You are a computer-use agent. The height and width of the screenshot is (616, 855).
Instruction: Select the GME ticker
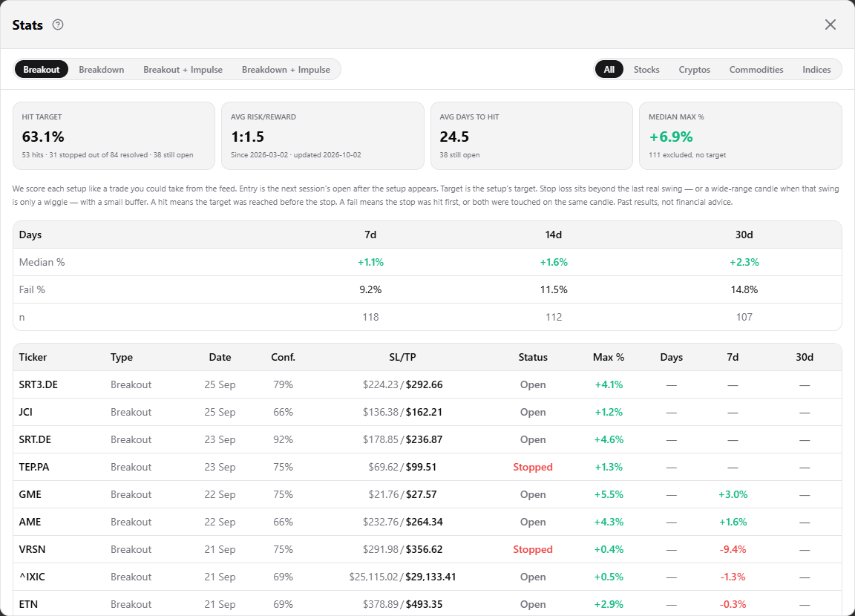click(30, 494)
